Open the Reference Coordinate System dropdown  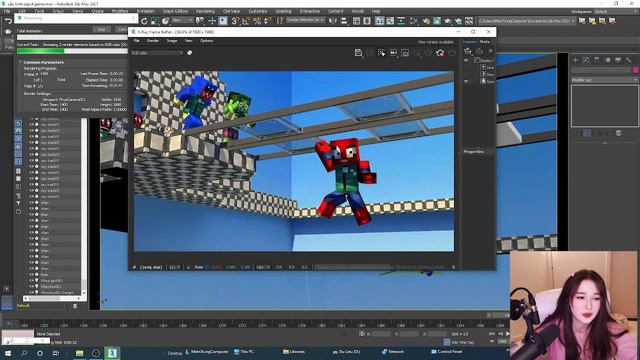(182, 20)
